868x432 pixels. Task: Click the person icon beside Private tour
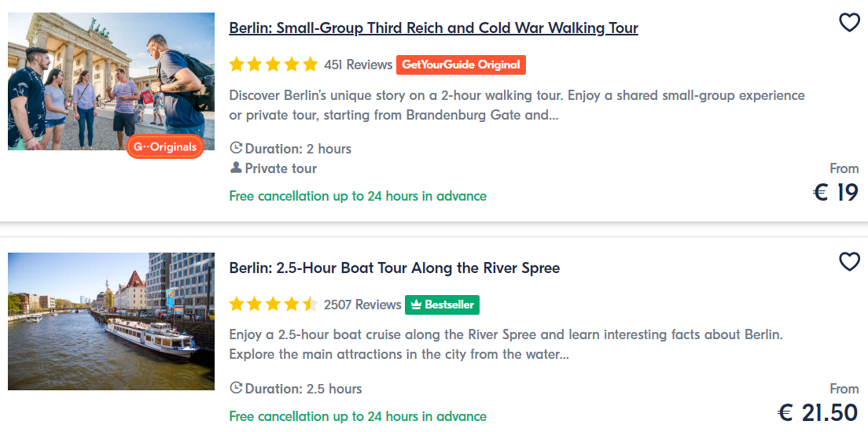coord(236,168)
